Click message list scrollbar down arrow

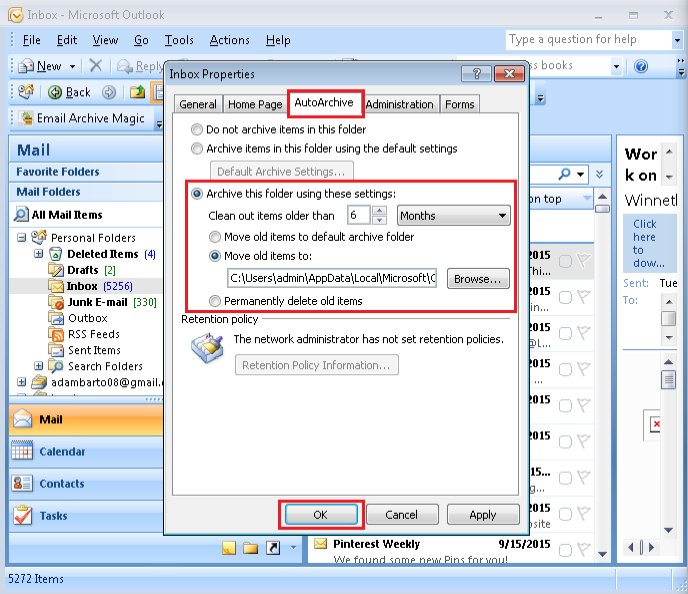pos(602,554)
